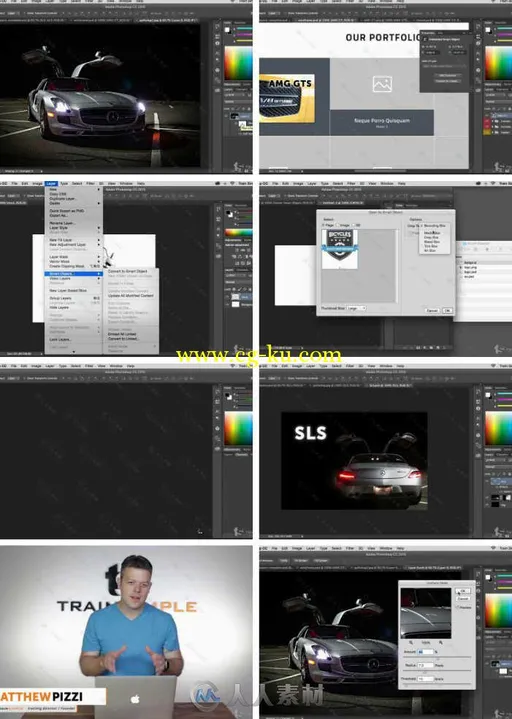
Task: Choose Rename Layer in Layer menu
Action: (73, 223)
